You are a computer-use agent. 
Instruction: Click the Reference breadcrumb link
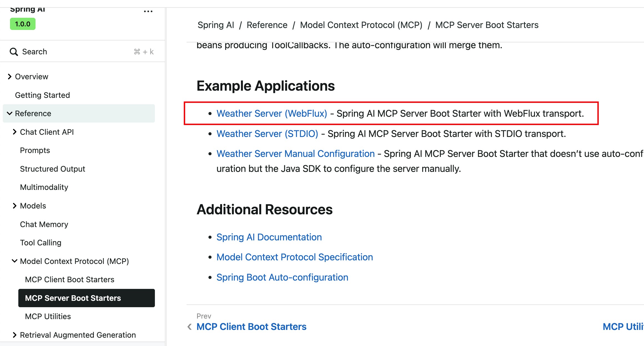(267, 25)
